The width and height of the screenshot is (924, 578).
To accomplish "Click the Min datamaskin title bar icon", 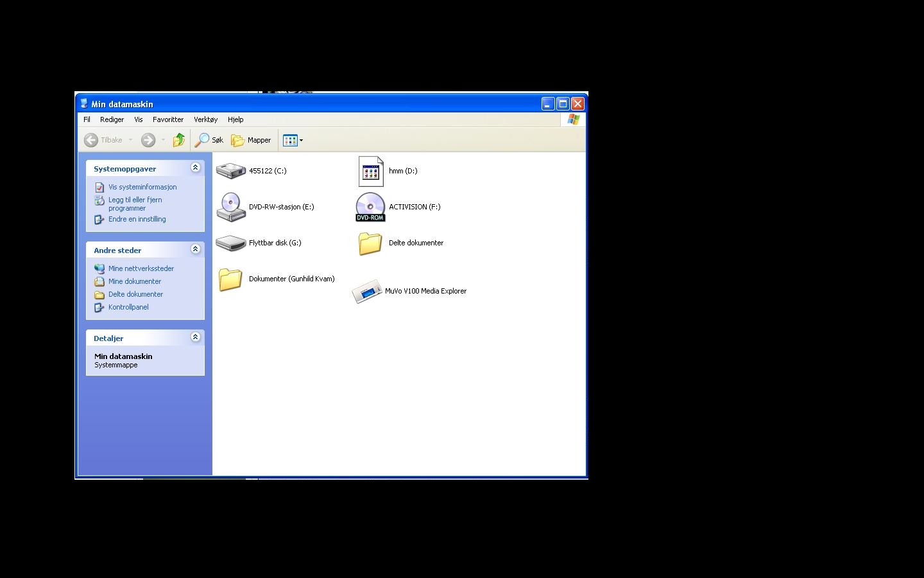I will click(x=83, y=103).
